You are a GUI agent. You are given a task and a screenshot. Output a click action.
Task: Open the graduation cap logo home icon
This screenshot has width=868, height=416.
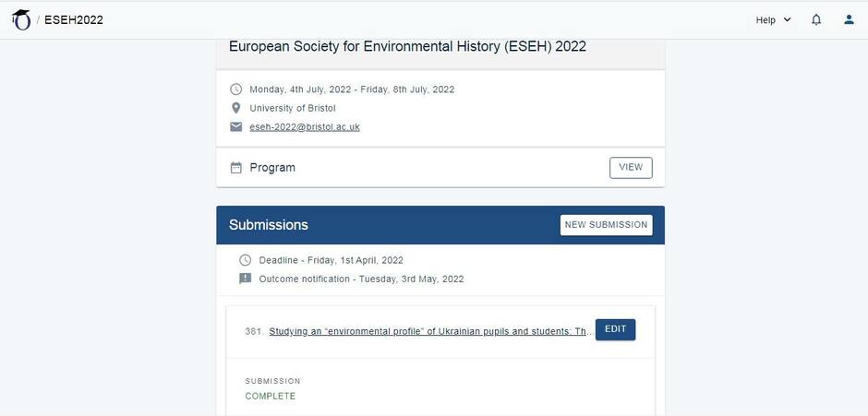point(21,20)
